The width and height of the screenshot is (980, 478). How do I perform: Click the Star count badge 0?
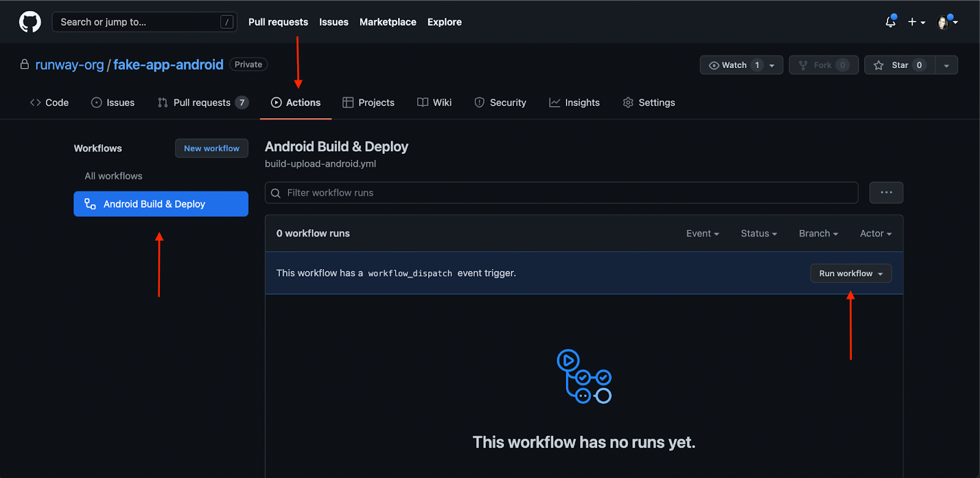[x=919, y=65]
